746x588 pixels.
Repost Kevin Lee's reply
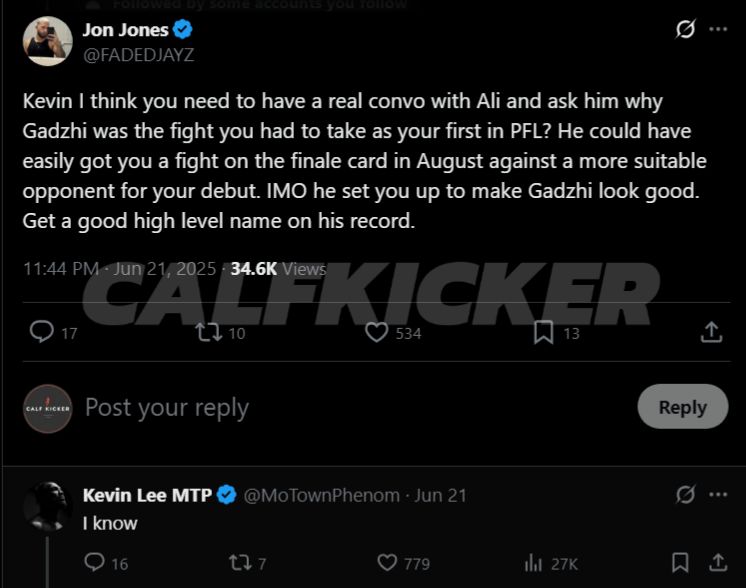(240, 563)
